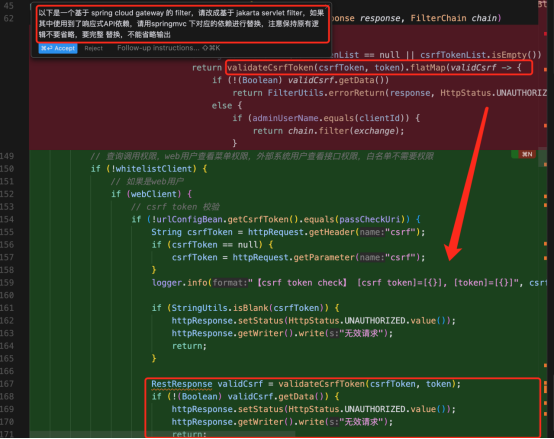Screen dimensions: 554x439
Task: Click removed 'adminUserName.equals(clientId)' line
Action: click(326, 118)
